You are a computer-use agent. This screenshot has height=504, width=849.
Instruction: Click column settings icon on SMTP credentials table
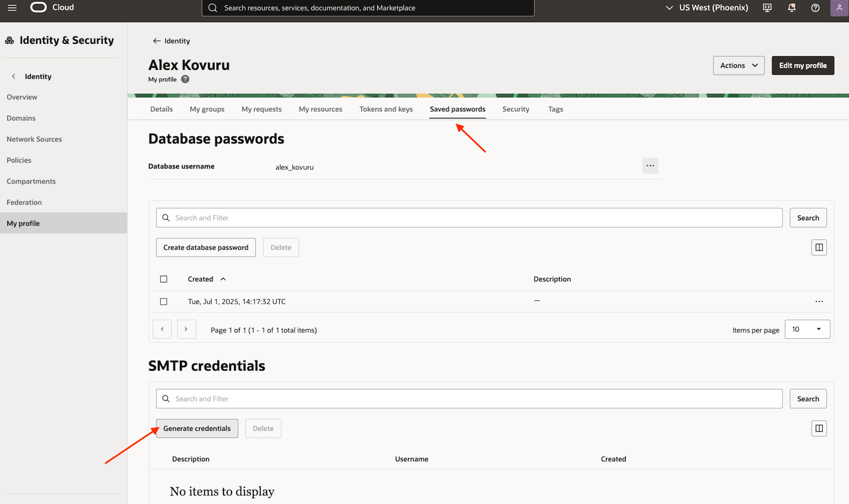pos(819,428)
